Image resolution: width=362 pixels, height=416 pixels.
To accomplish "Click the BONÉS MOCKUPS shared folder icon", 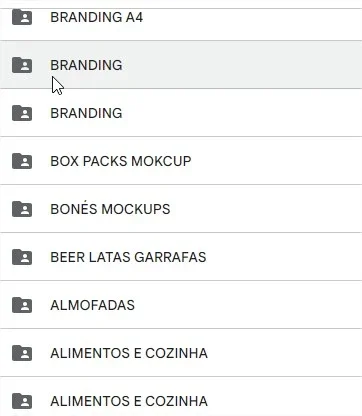I will coord(22,209).
